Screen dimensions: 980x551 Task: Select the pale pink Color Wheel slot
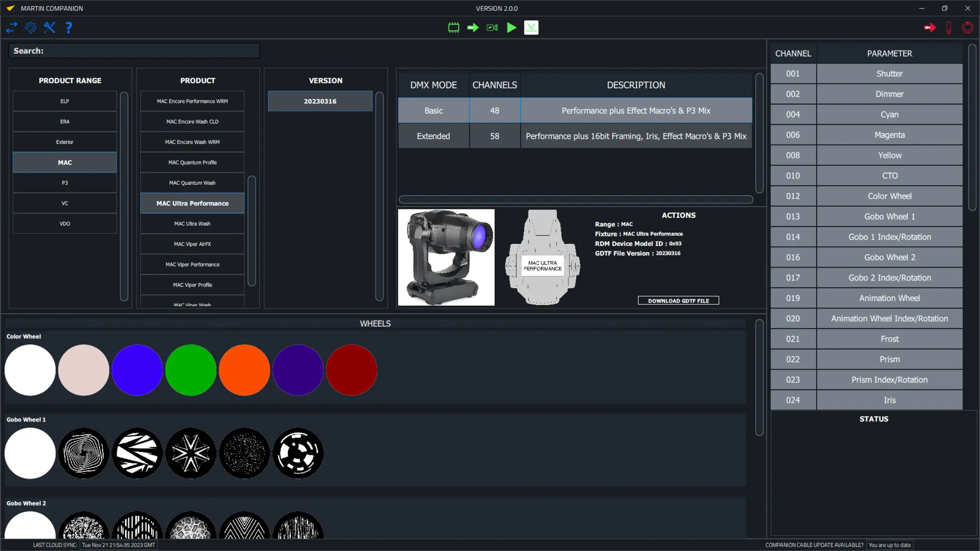click(84, 370)
